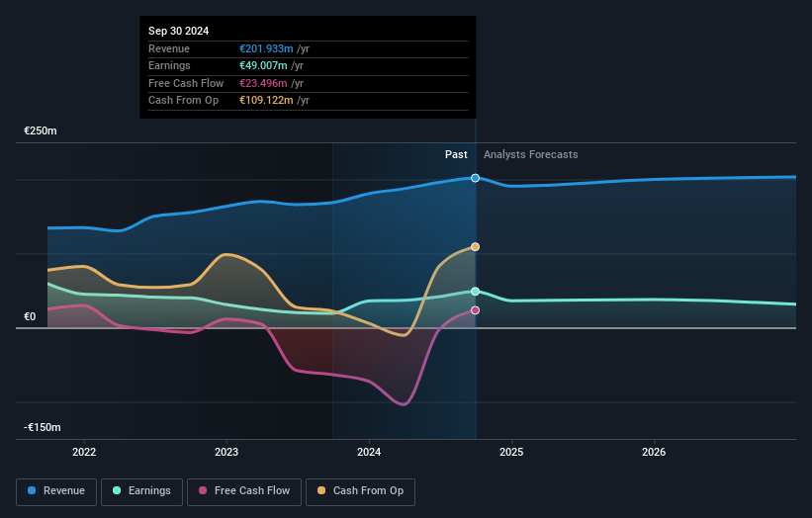Image resolution: width=812 pixels, height=518 pixels.
Task: Click the €23.496m free cash flow value
Action: [263, 83]
